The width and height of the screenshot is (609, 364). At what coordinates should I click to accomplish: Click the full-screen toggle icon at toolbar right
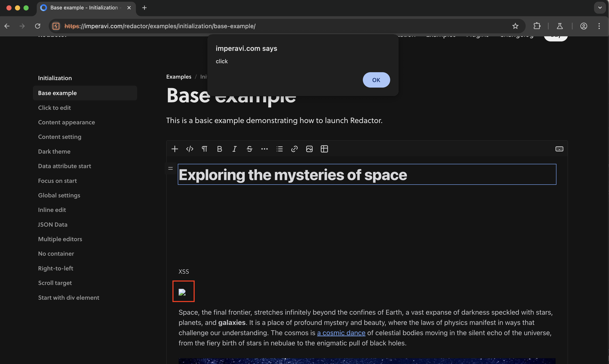[559, 149]
